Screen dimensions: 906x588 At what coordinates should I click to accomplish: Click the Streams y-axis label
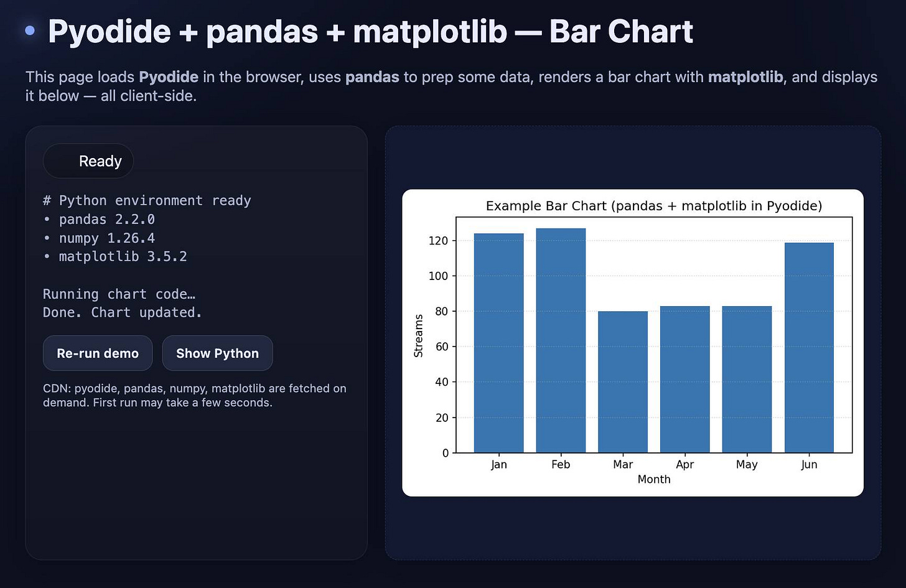(419, 334)
